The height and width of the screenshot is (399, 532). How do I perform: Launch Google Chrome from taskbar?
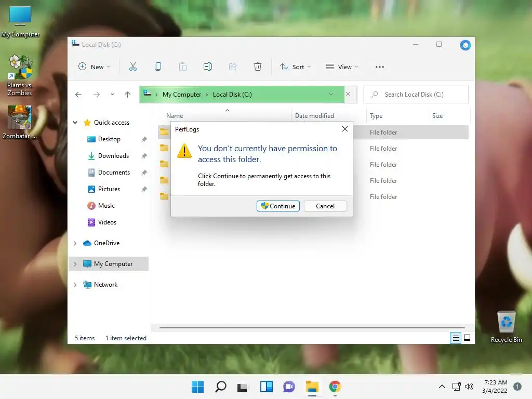(x=335, y=387)
